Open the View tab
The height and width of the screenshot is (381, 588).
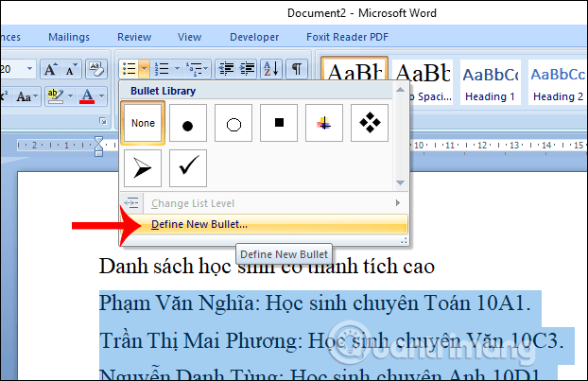[189, 37]
